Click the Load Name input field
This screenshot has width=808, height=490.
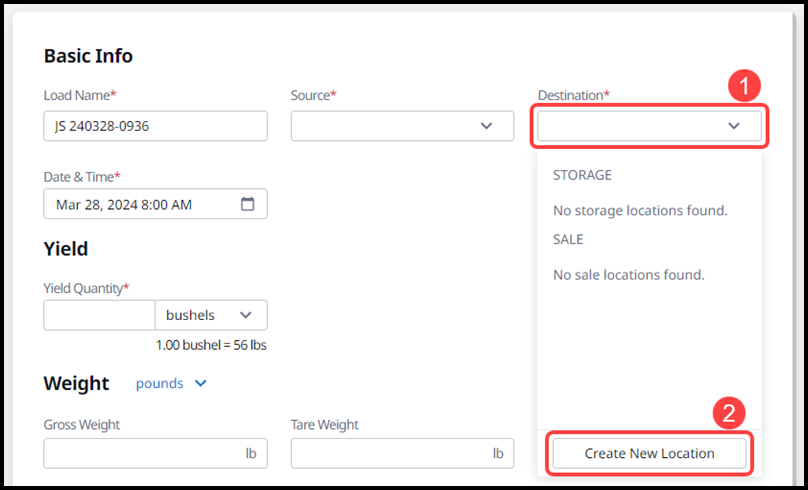pos(155,126)
